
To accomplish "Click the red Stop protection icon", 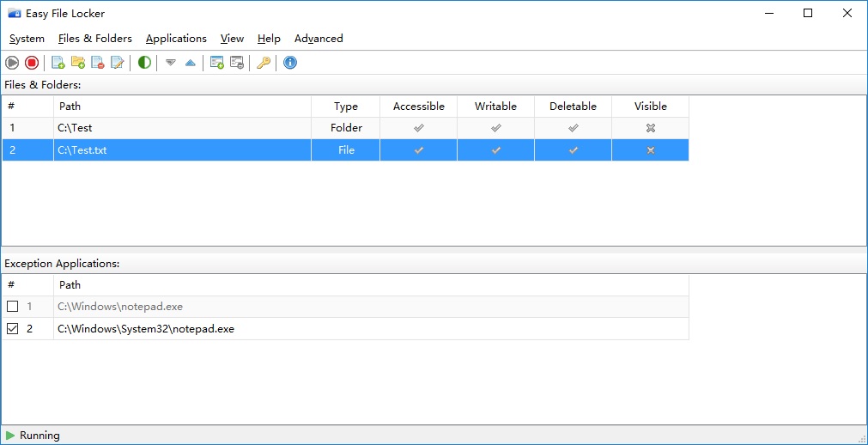I will [32, 63].
